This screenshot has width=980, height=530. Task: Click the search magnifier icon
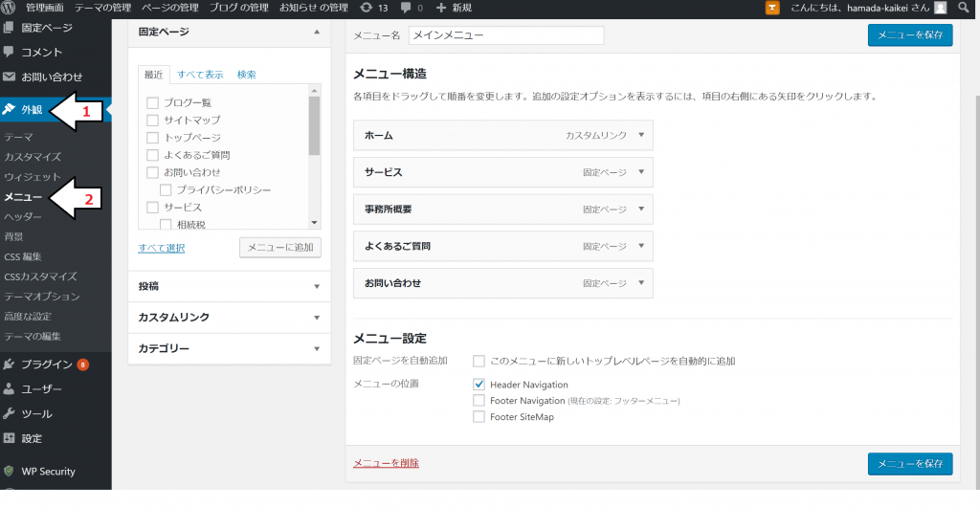[x=964, y=8]
